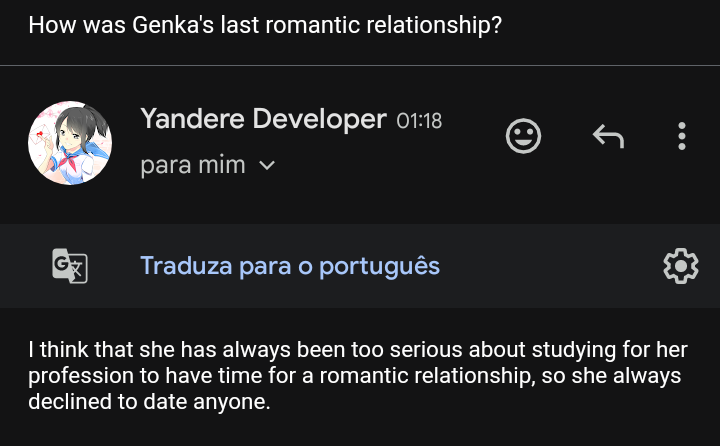Click the phrase 'romantic relationship?' in subject

click(x=398, y=25)
